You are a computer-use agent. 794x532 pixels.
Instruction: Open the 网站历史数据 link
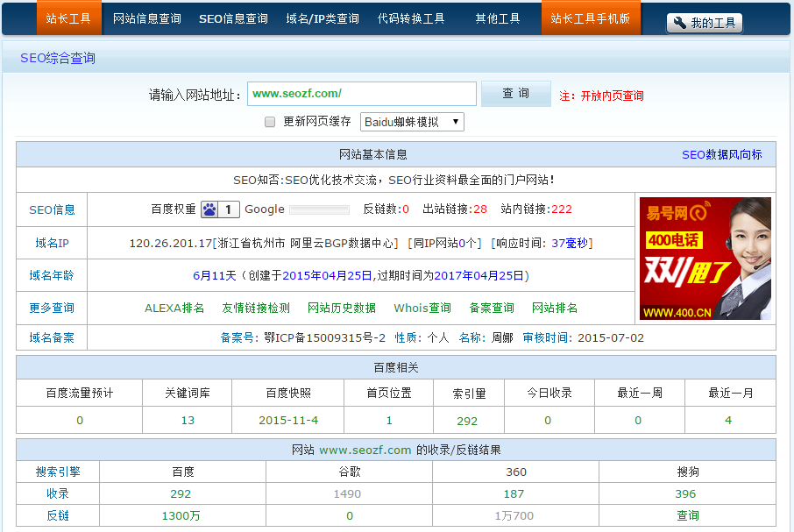342,308
